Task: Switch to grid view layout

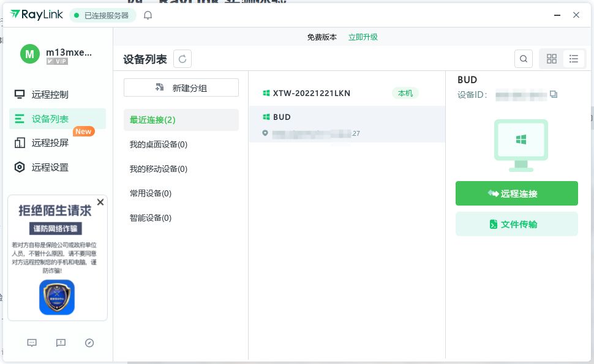Action: point(552,59)
